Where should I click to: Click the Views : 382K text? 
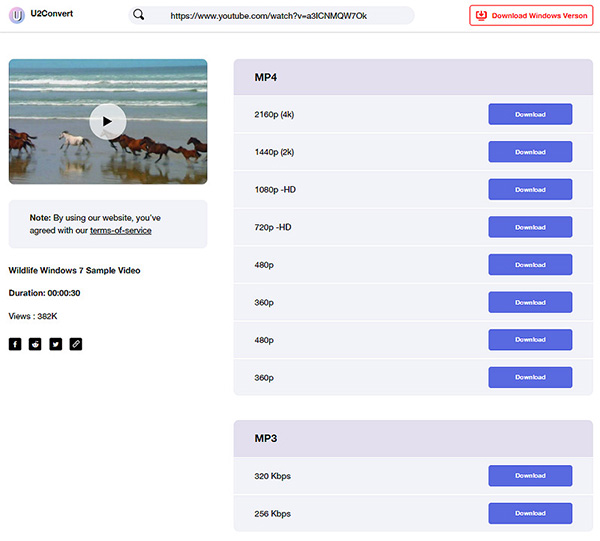[33, 316]
